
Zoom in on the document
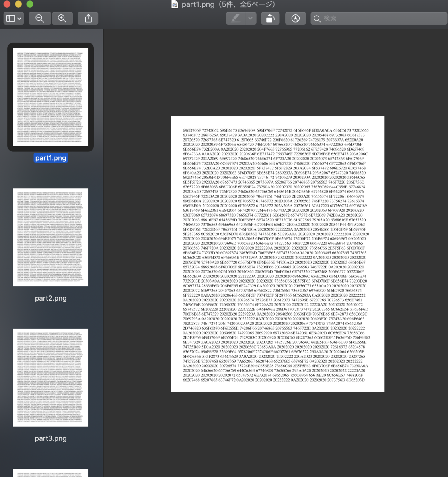62,18
